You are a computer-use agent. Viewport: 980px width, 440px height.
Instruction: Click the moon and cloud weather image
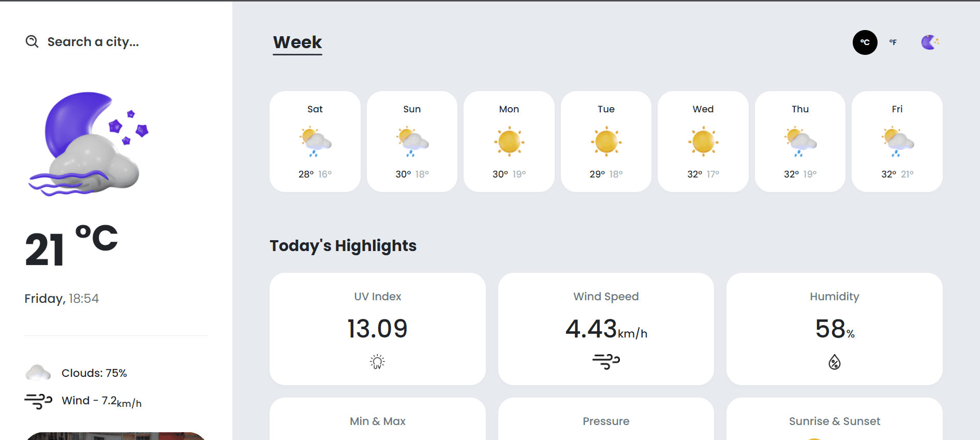pos(88,144)
